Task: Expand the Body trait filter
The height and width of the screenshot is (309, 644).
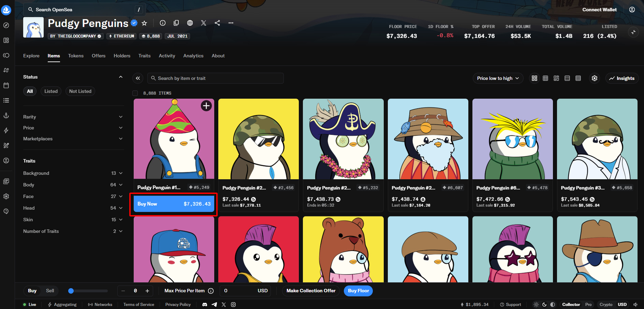Action: pyautogui.click(x=73, y=185)
